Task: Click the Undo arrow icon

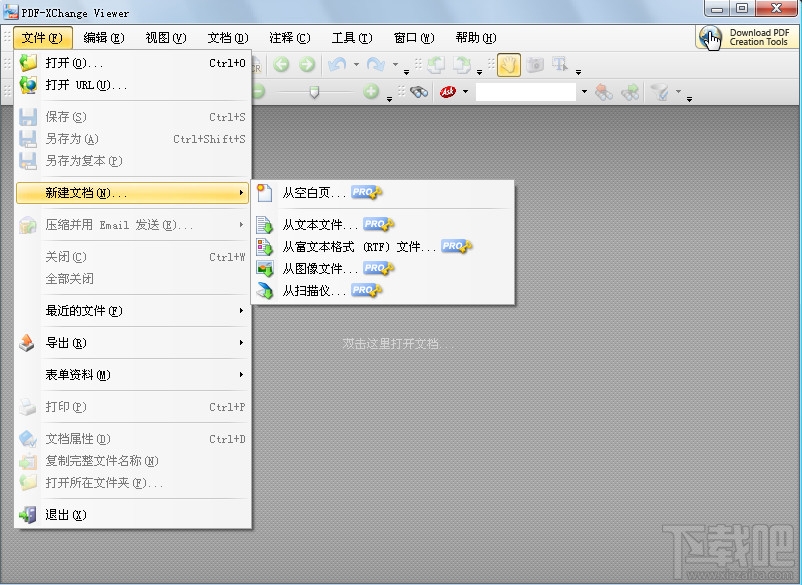Action: point(338,64)
